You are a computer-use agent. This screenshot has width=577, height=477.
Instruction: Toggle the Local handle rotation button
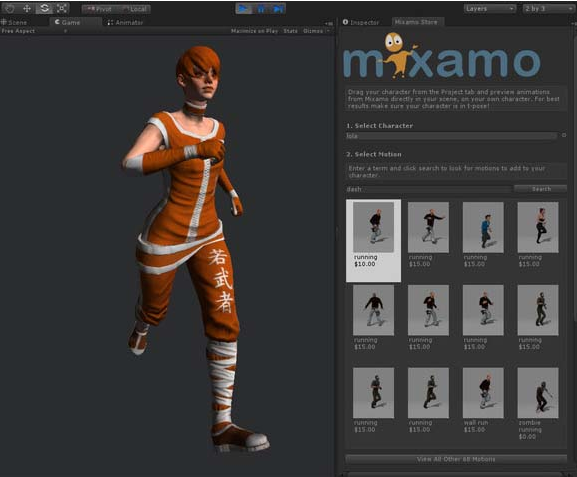(134, 9)
